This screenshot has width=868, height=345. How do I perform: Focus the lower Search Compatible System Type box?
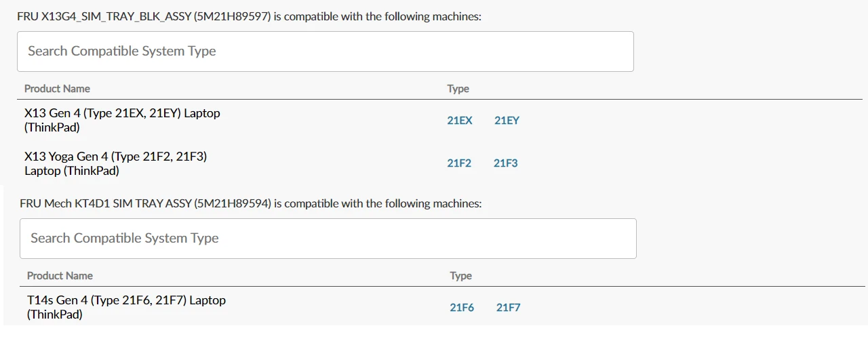[x=328, y=239]
